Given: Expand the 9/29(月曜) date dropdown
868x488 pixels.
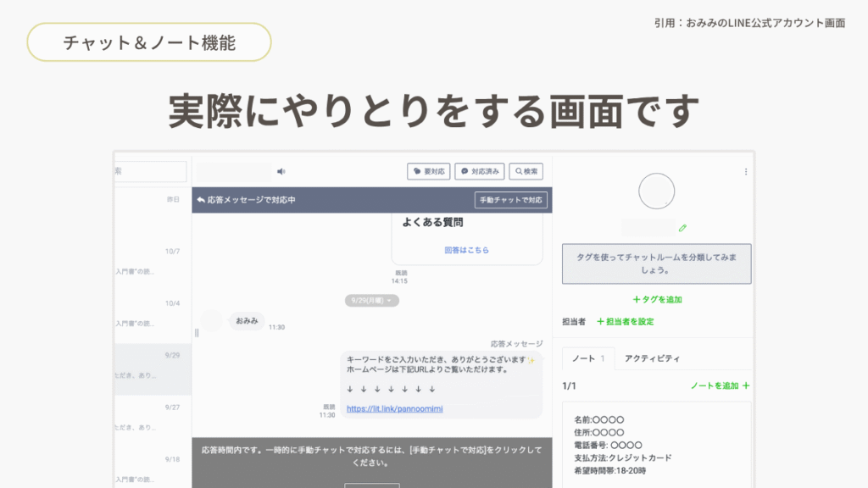Looking at the screenshot, I should [371, 300].
